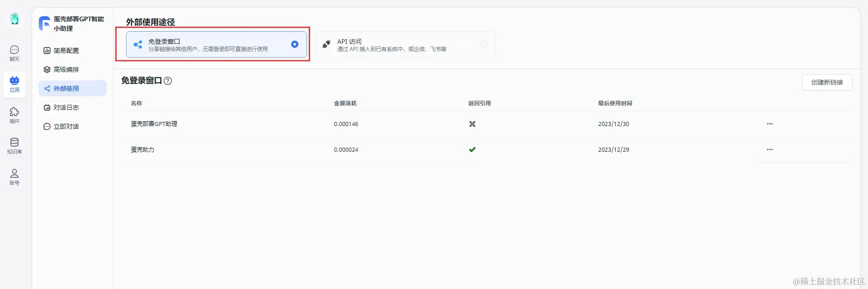Open more options for 蛋壳部署GPT助理 row
The height and width of the screenshot is (289, 868).
click(x=770, y=124)
